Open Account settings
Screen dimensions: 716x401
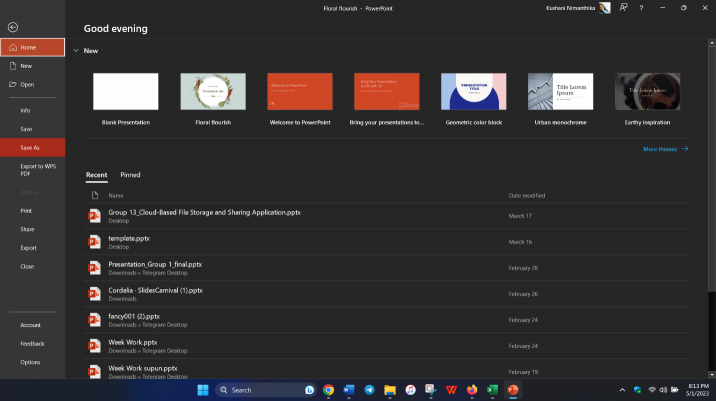click(32, 325)
